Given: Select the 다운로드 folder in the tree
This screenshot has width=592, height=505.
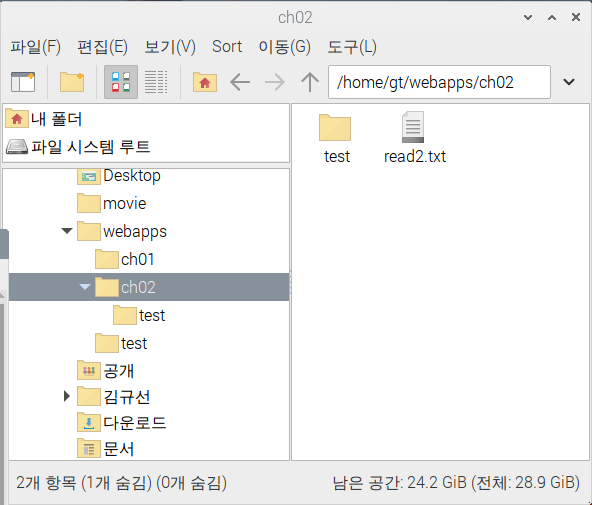Looking at the screenshot, I should [x=135, y=423].
